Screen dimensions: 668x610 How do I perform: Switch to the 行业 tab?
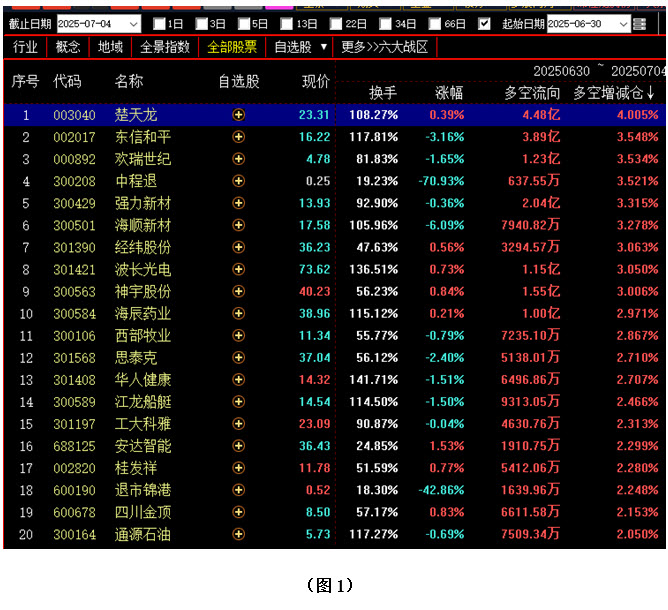click(25, 46)
